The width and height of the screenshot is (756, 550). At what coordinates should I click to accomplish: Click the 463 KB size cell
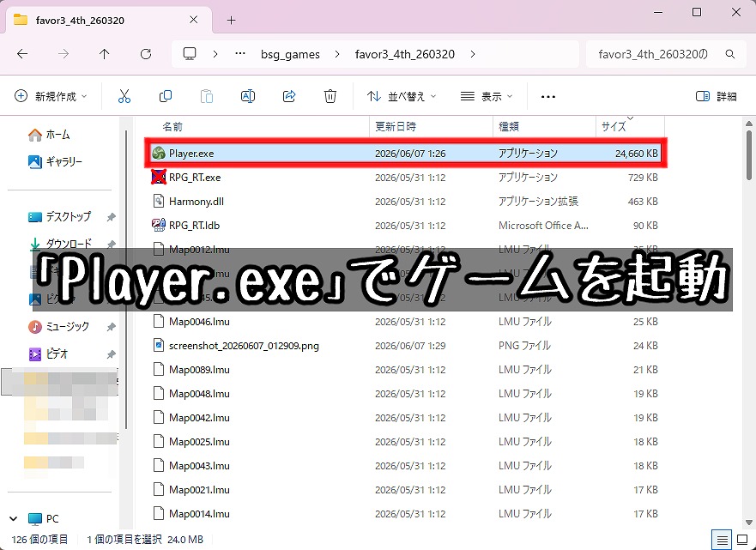click(x=643, y=202)
